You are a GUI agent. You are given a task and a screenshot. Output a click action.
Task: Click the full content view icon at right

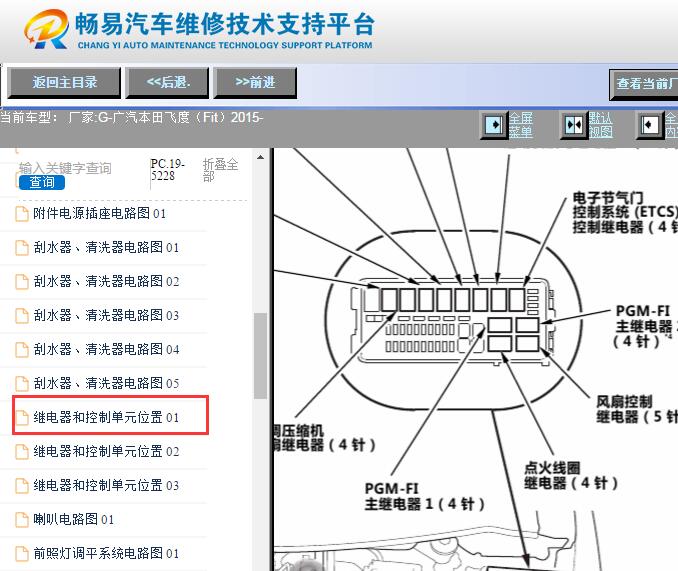(x=649, y=125)
